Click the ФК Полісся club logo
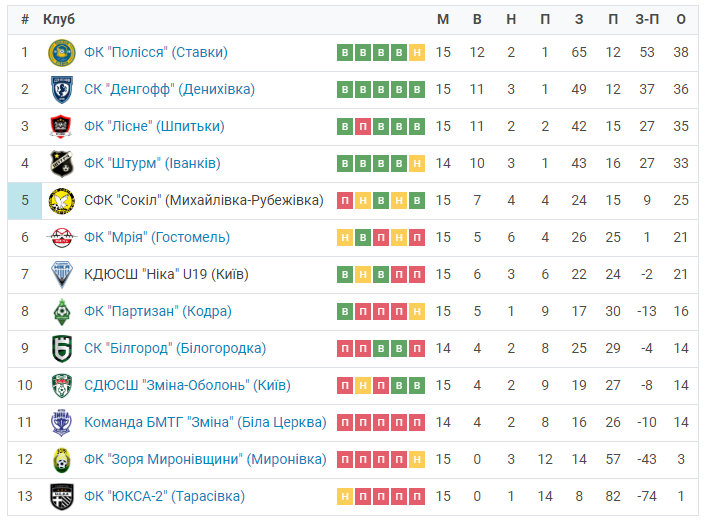The image size is (704, 521). [x=62, y=53]
